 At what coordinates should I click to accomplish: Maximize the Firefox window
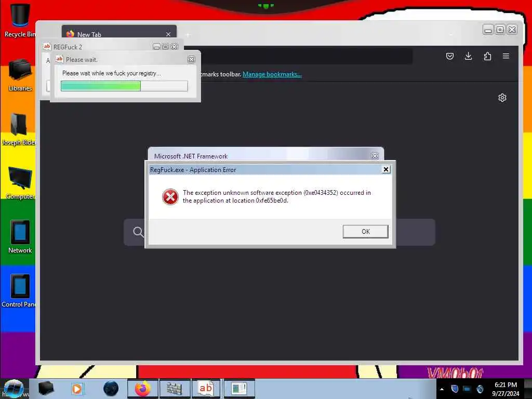click(x=500, y=30)
